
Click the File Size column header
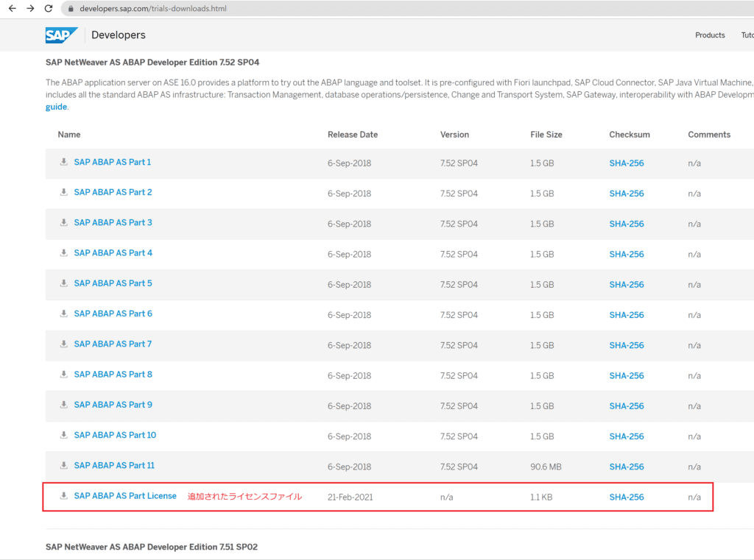pos(546,135)
